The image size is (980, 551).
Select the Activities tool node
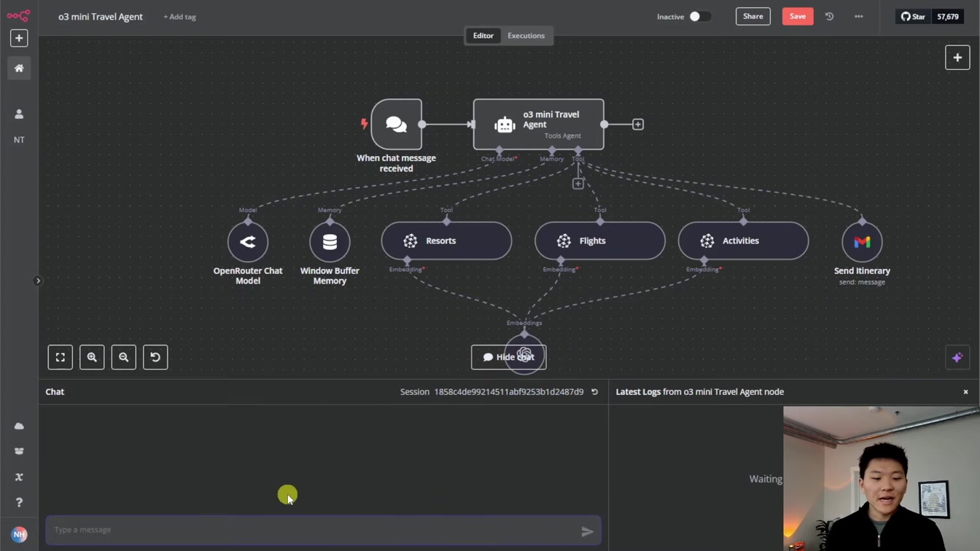point(743,241)
